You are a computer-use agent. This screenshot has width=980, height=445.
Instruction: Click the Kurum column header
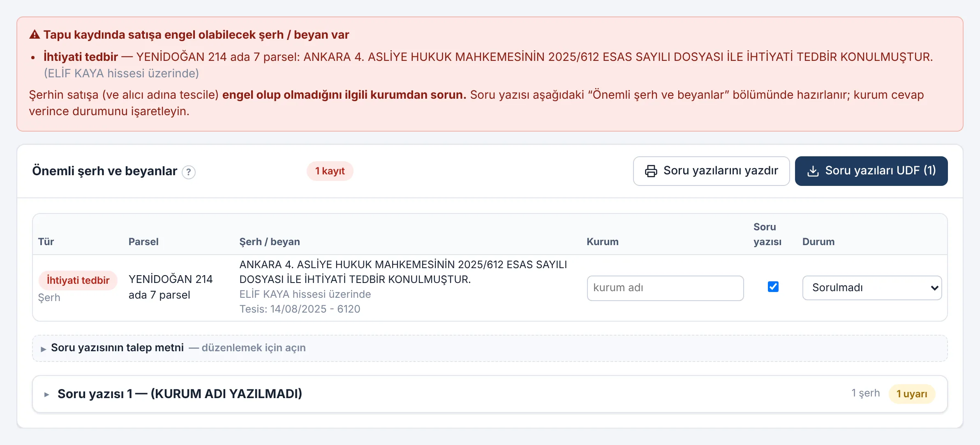pos(602,242)
